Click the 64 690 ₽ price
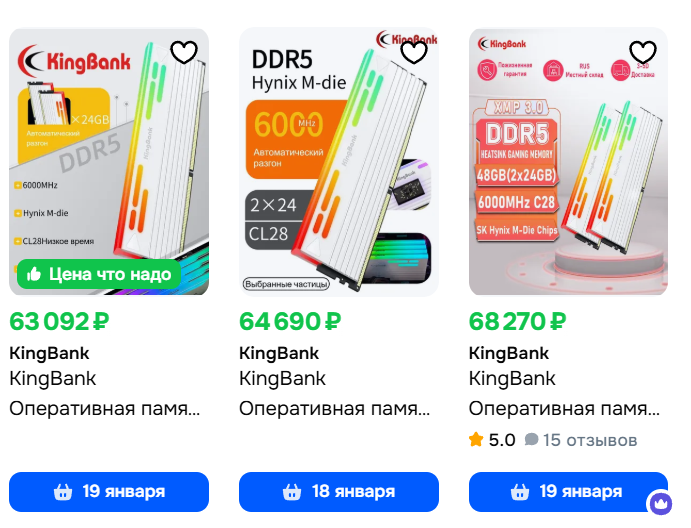This screenshot has height=528, width=691. click(290, 321)
